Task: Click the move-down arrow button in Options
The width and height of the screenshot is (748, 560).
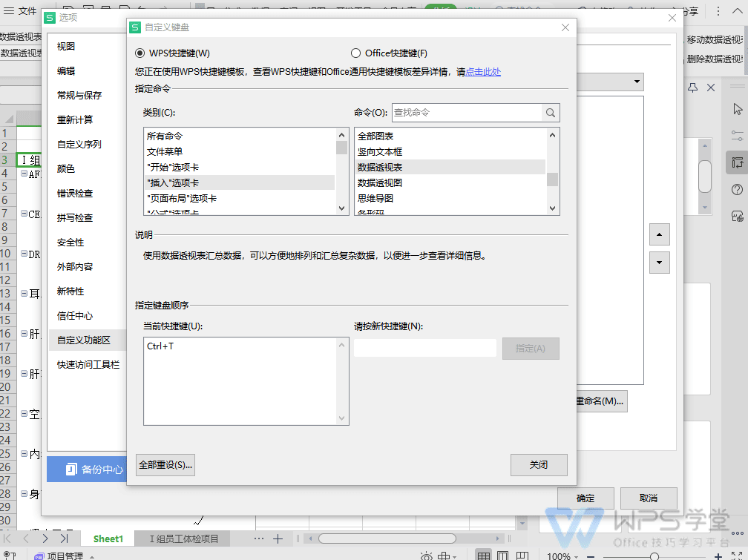Action: coord(659,263)
